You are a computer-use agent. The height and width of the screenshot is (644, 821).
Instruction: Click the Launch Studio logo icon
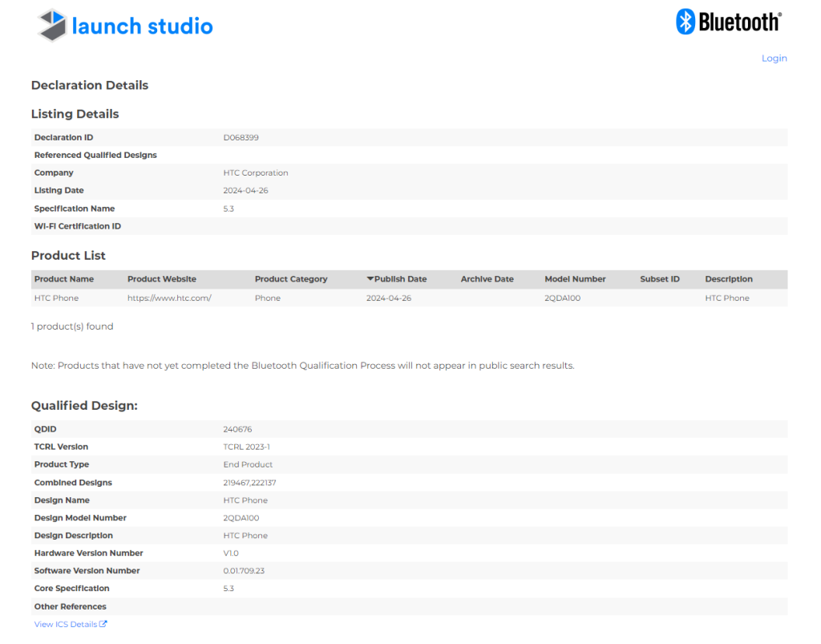(x=52, y=26)
